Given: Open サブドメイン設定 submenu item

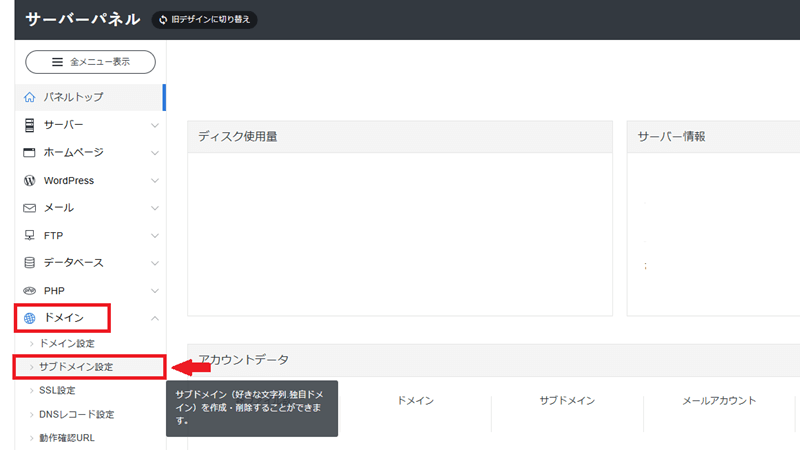Looking at the screenshot, I should tap(76, 367).
